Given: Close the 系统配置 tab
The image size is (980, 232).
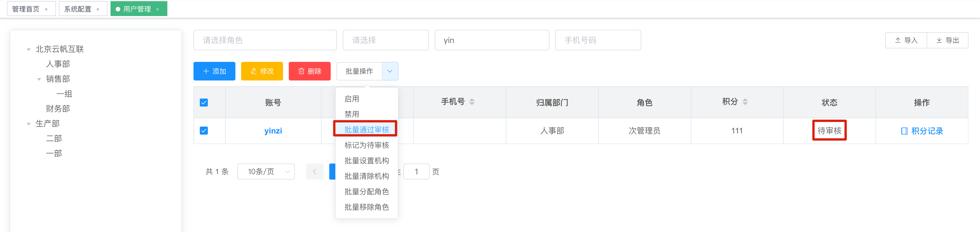Looking at the screenshot, I should 98,9.
